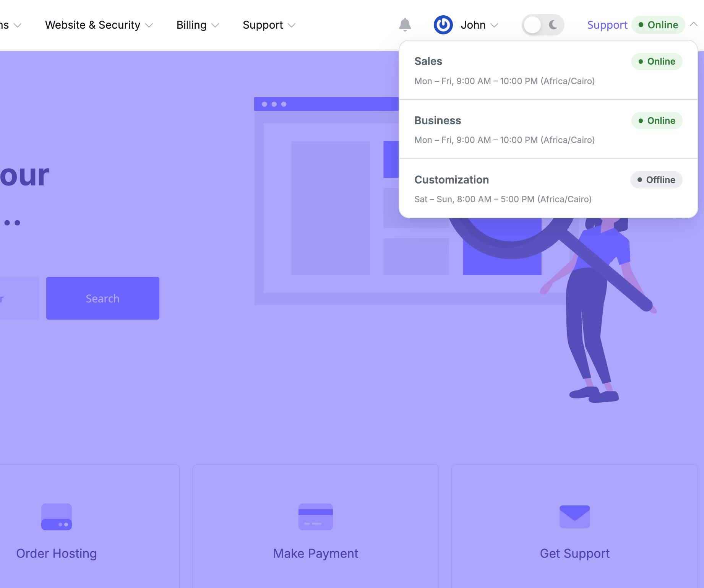Expand the Website & Security chevron arrow

coord(149,25)
